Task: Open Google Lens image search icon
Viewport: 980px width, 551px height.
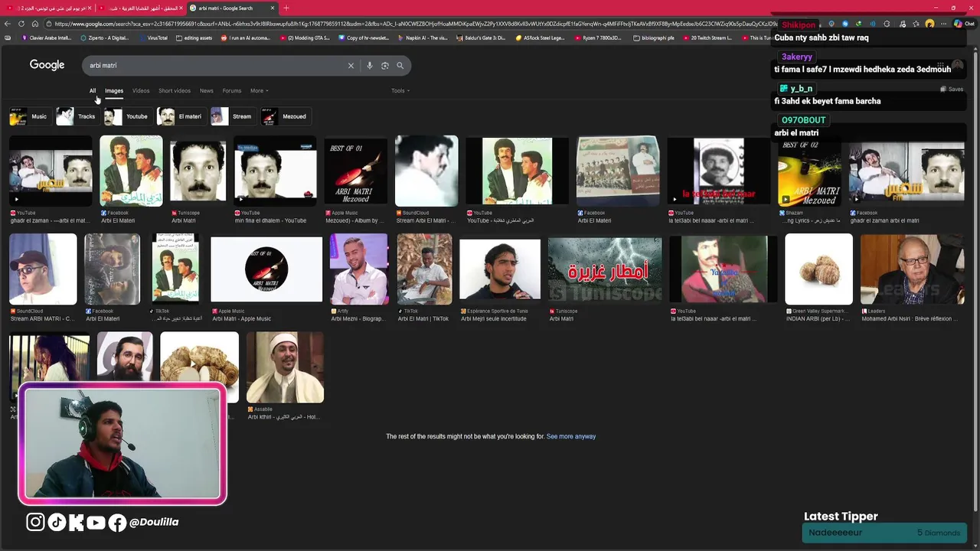Action: tap(384, 66)
